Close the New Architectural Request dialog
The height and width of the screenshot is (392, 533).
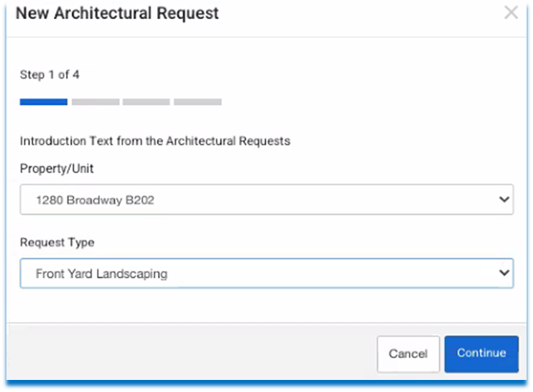pos(511,13)
